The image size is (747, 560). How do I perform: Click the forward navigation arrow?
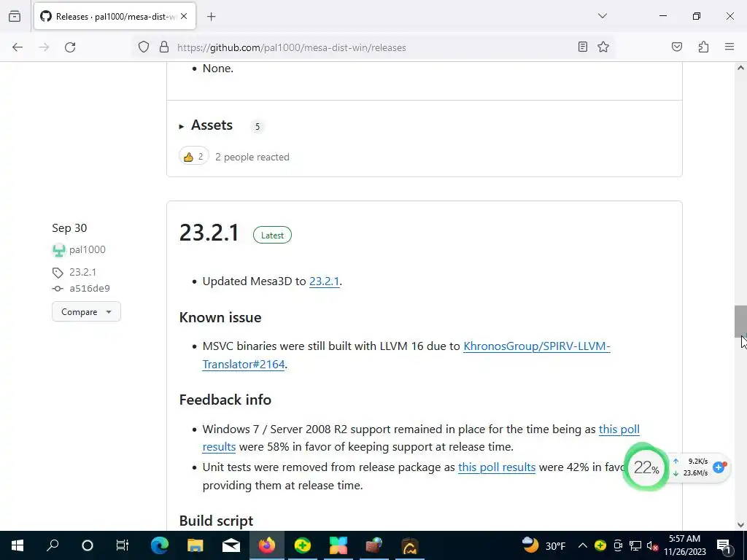click(44, 47)
